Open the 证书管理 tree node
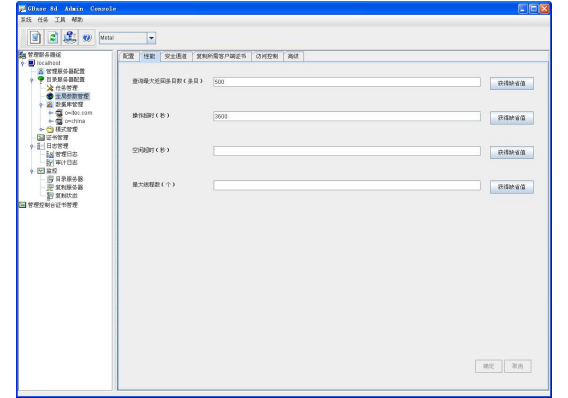 [53, 138]
